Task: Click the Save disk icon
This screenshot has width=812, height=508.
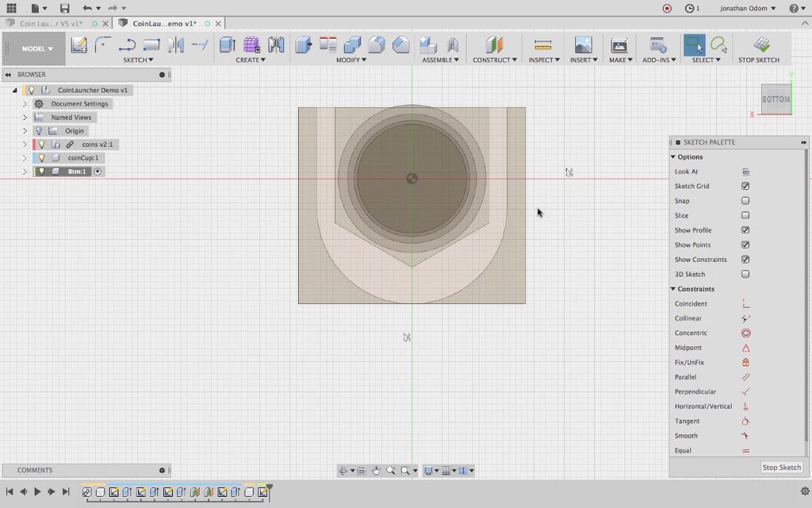Action: 65,8
